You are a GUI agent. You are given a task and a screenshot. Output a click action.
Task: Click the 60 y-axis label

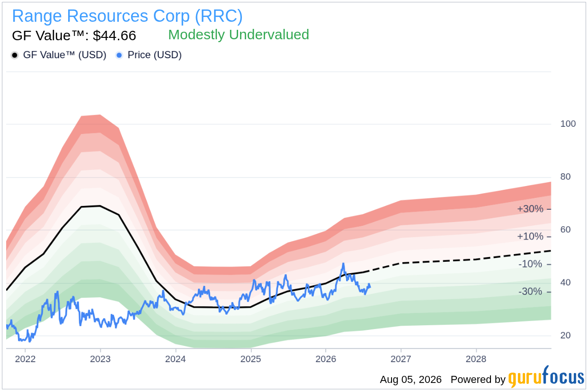pos(565,230)
